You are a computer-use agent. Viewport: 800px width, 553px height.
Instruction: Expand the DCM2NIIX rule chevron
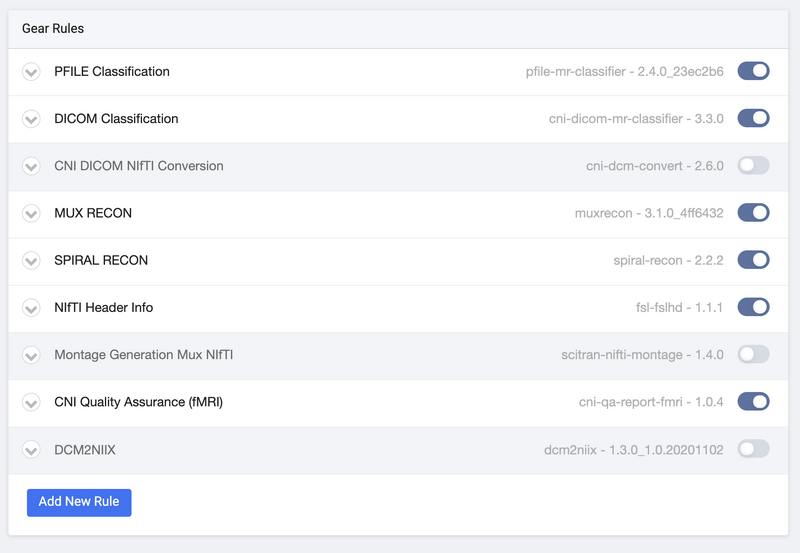click(x=31, y=450)
